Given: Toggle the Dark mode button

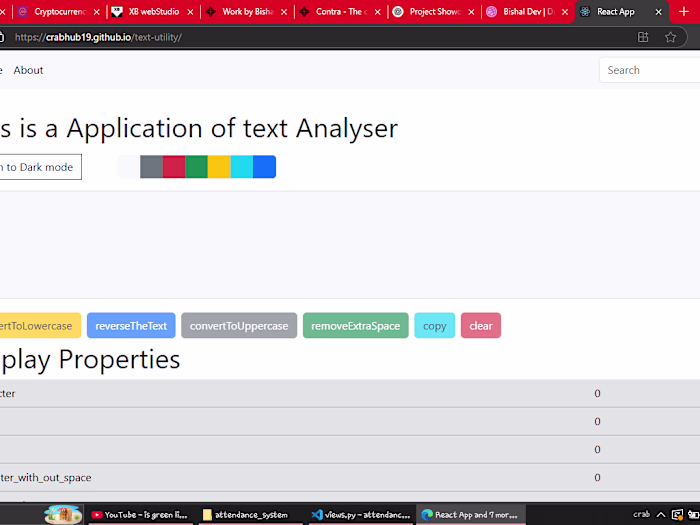Looking at the screenshot, I should pyautogui.click(x=40, y=167).
